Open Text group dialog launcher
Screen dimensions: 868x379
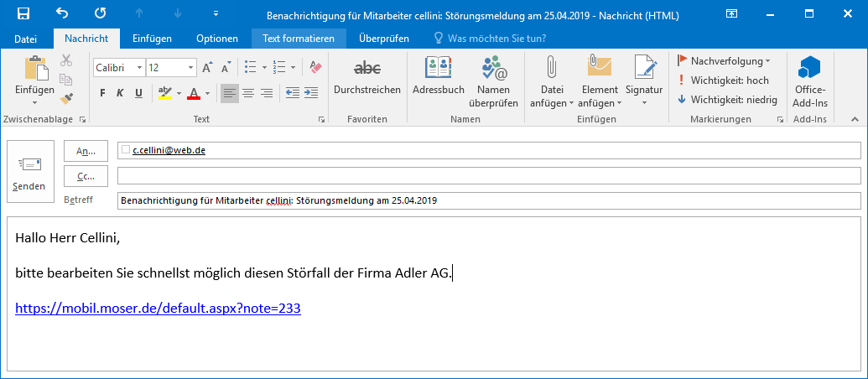(322, 120)
